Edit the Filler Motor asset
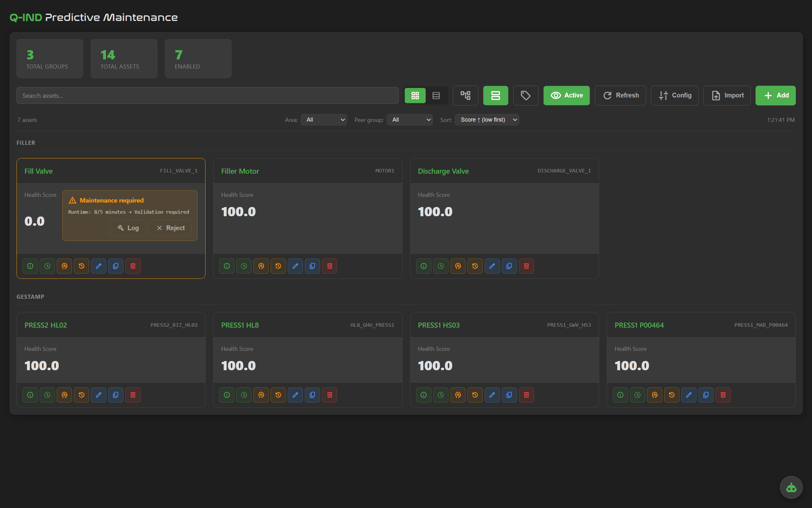Image resolution: width=812 pixels, height=508 pixels. click(x=295, y=266)
